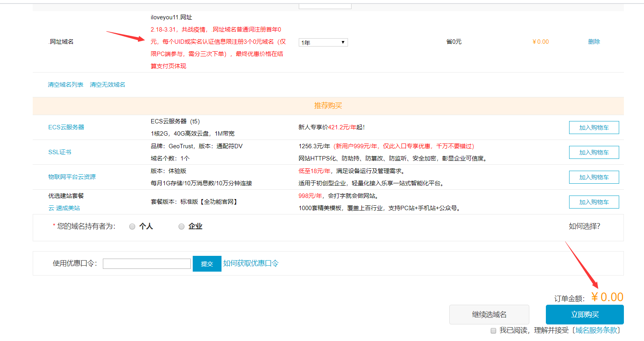Click 998元/年 price text
The image size is (644, 341).
point(310,196)
